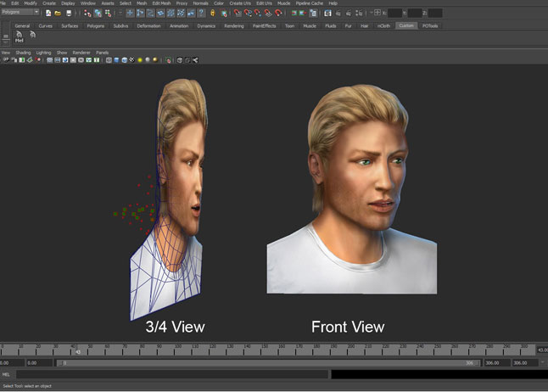Click the first Mel script shelf icon
Image resolution: width=548 pixels, height=392 pixels.
[x=20, y=37]
